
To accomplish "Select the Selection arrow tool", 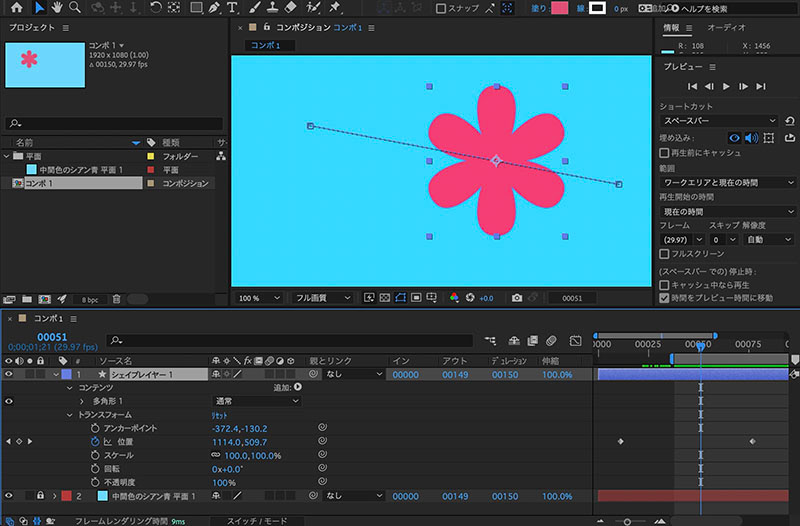I will coord(39,7).
